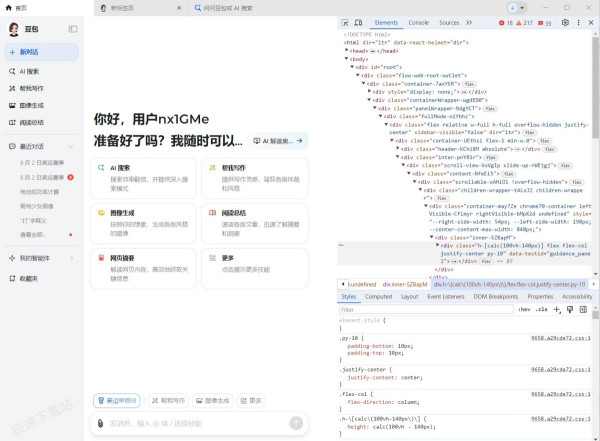Switch to the Elements tab in DevTools
The height and width of the screenshot is (441, 600).
(x=386, y=23)
